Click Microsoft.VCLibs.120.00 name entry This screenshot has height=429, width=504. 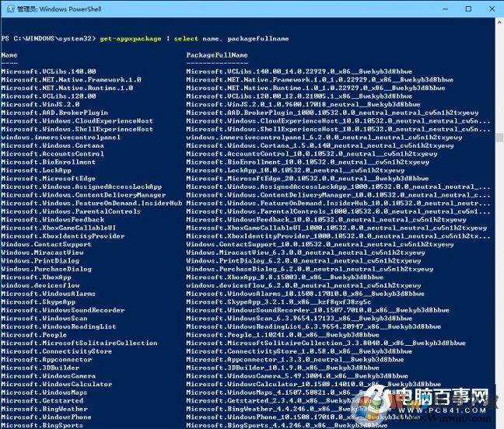pyautogui.click(x=48, y=96)
